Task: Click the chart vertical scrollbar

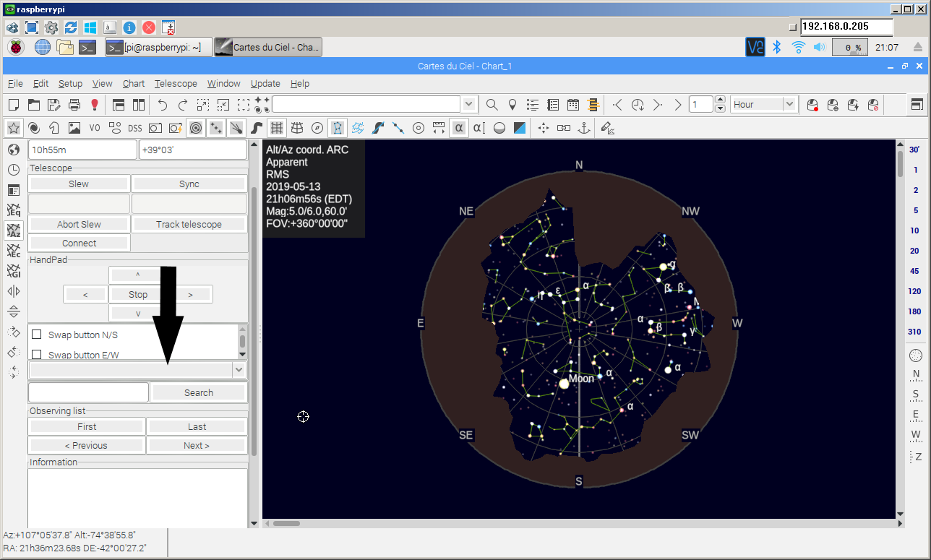Action: click(900, 329)
